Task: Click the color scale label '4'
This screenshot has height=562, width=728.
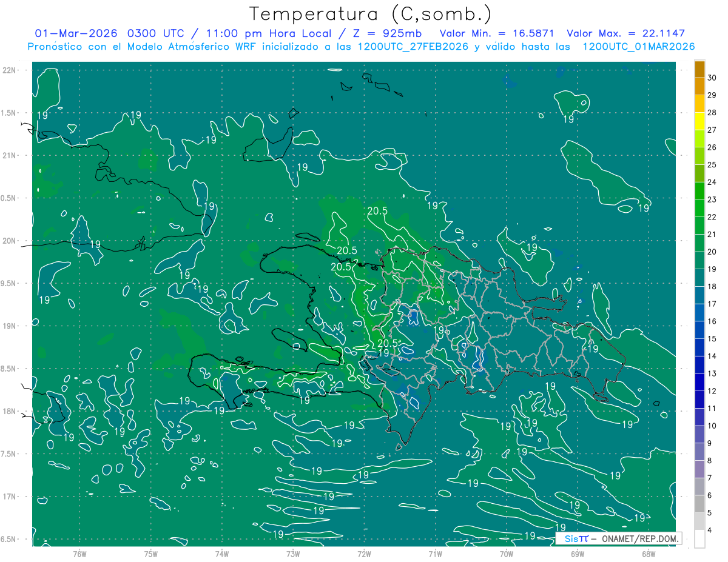Action: click(x=710, y=530)
